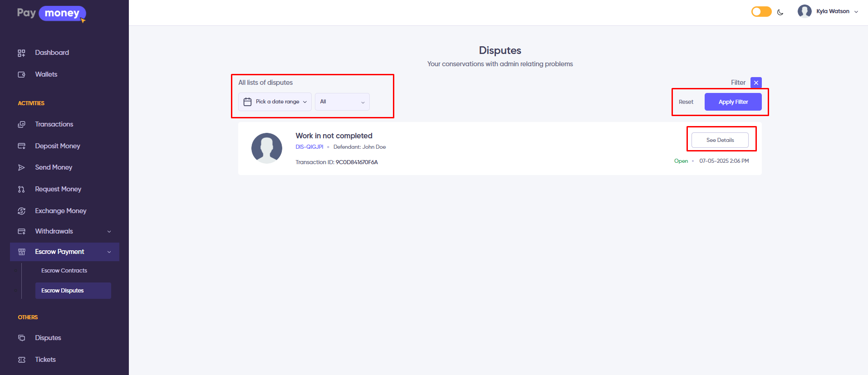
Task: Click the Tickets icon in sidebar
Action: tap(21, 360)
